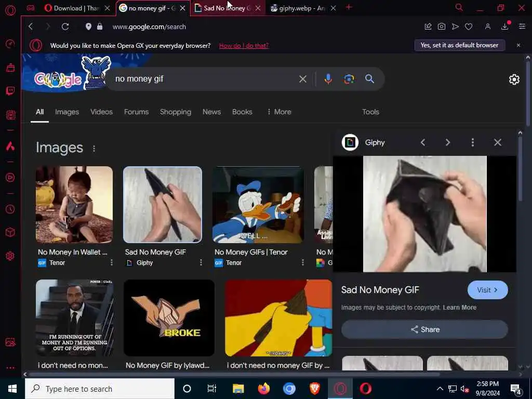This screenshot has height=399, width=532.
Task: Dismiss the default browser prompt bar
Action: (518, 45)
